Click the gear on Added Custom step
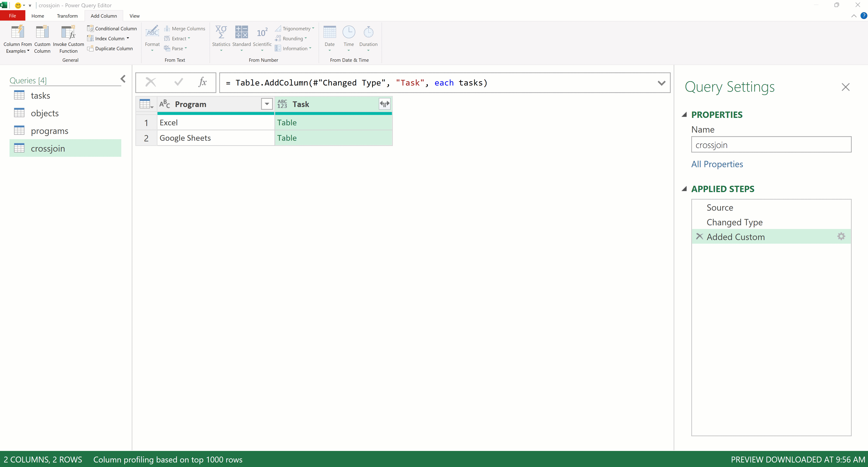Screen dimensions: 868x467 pyautogui.click(x=841, y=236)
